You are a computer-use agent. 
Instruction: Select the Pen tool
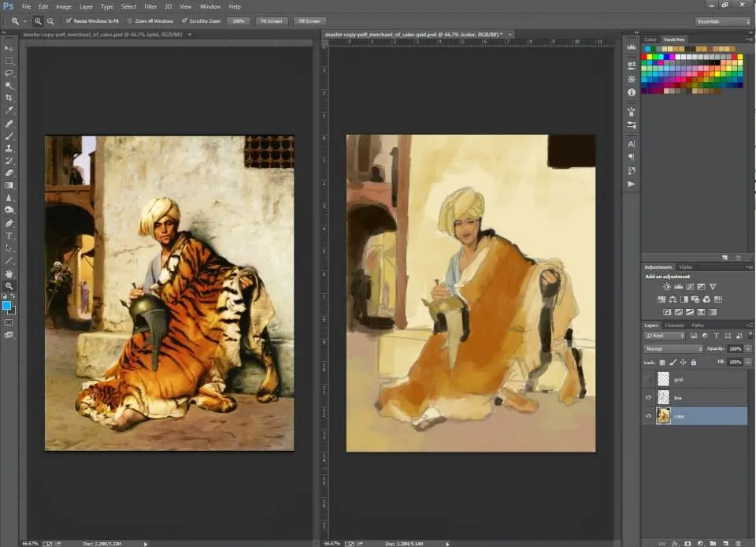[x=9, y=223]
